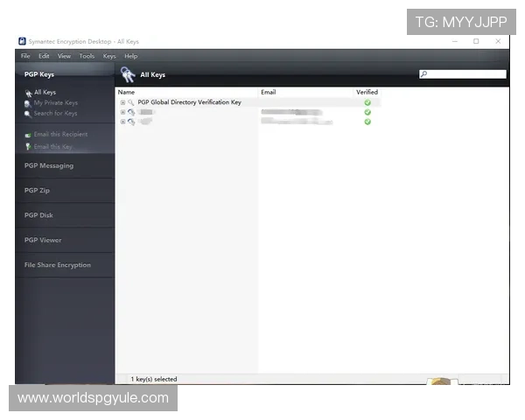Click the All Keys sidebar icon
The image size is (525, 420).
click(28, 93)
